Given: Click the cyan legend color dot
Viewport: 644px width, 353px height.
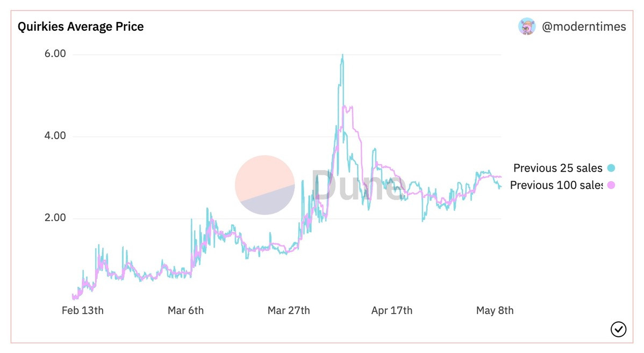Looking at the screenshot, I should [611, 168].
